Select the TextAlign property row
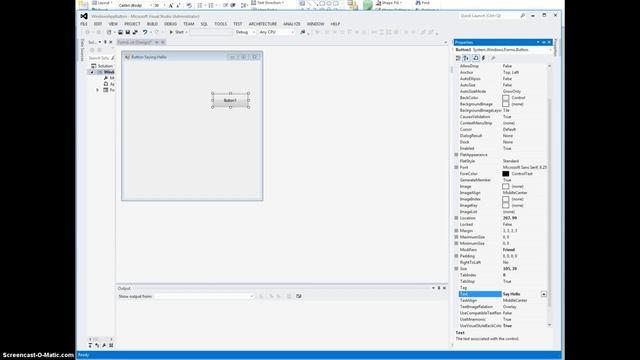The image size is (640, 360). [502, 300]
